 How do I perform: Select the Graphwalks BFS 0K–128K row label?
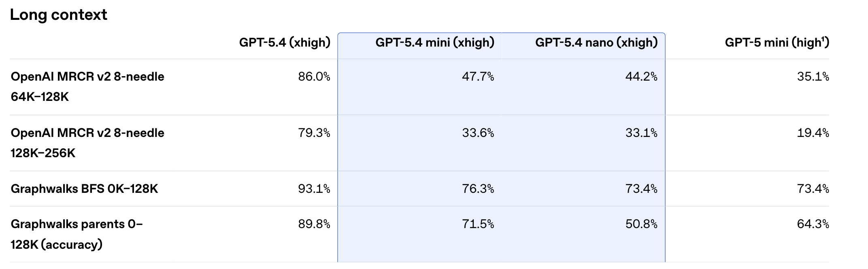point(84,189)
